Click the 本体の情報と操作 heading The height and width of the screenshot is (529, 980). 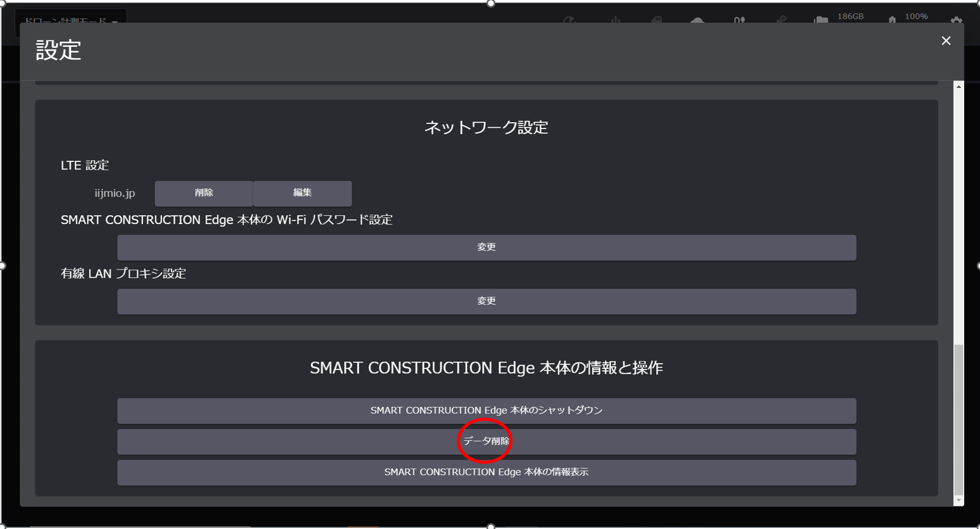tap(487, 368)
